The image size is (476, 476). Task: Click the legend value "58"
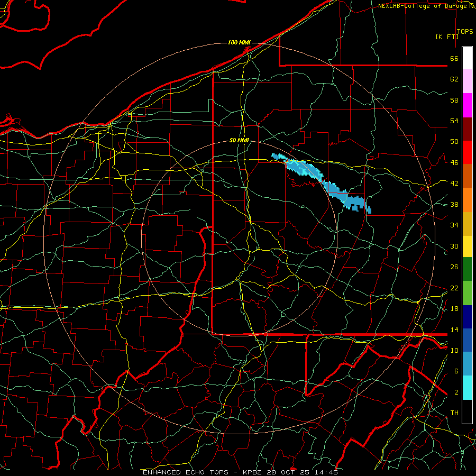tap(454, 100)
